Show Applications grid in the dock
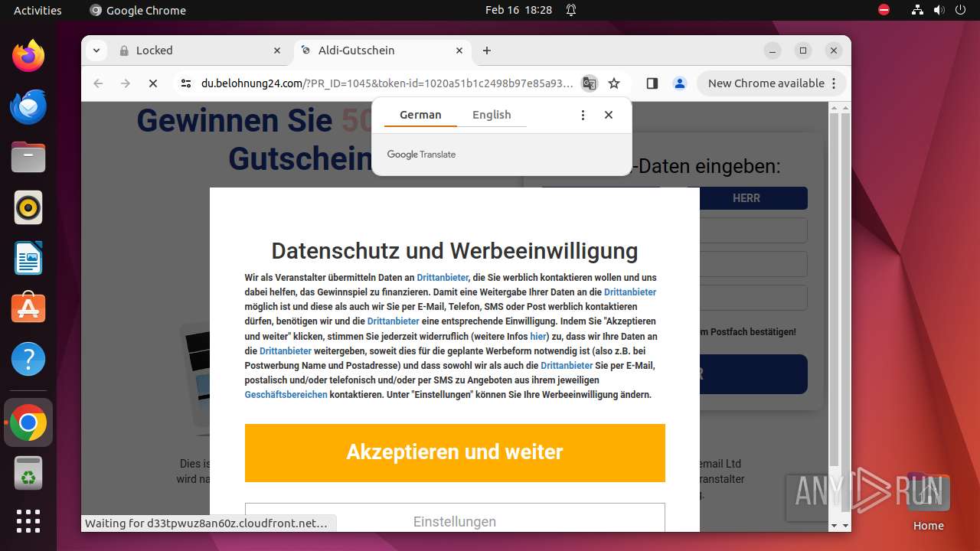 tap(28, 521)
